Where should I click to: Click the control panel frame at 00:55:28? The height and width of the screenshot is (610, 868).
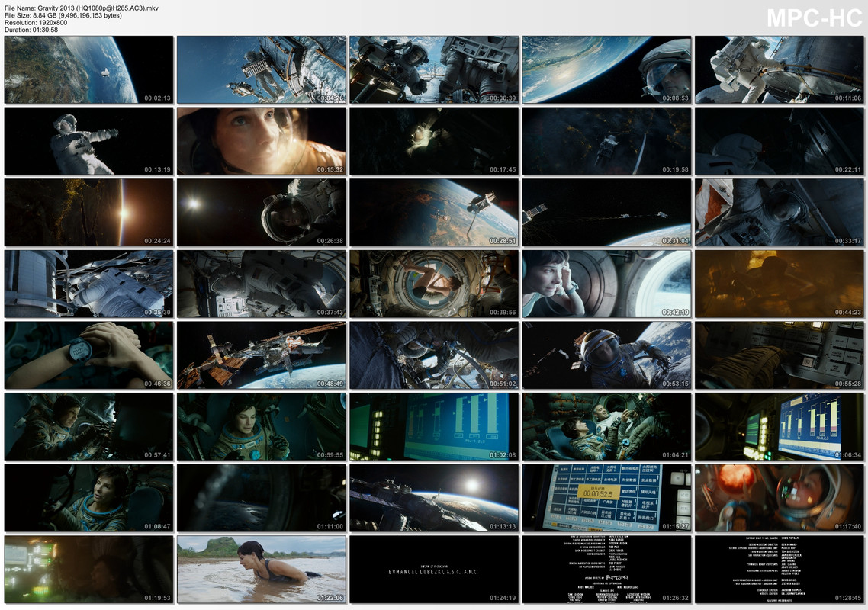point(780,355)
